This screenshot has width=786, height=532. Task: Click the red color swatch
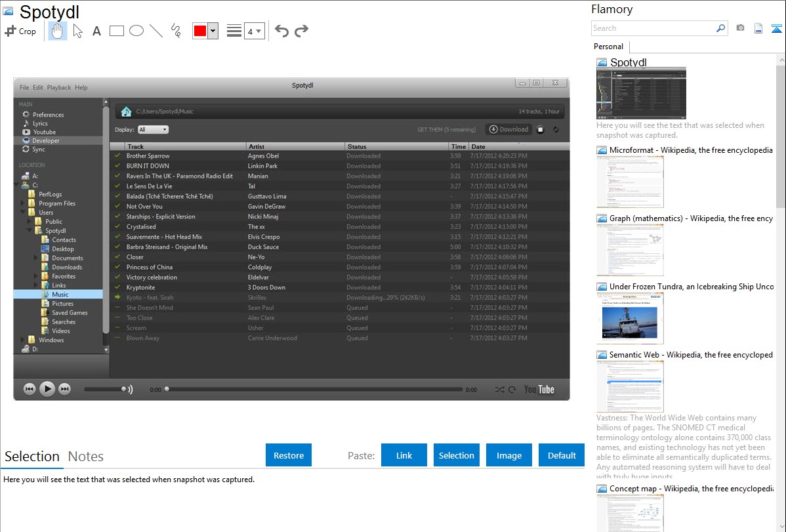200,31
